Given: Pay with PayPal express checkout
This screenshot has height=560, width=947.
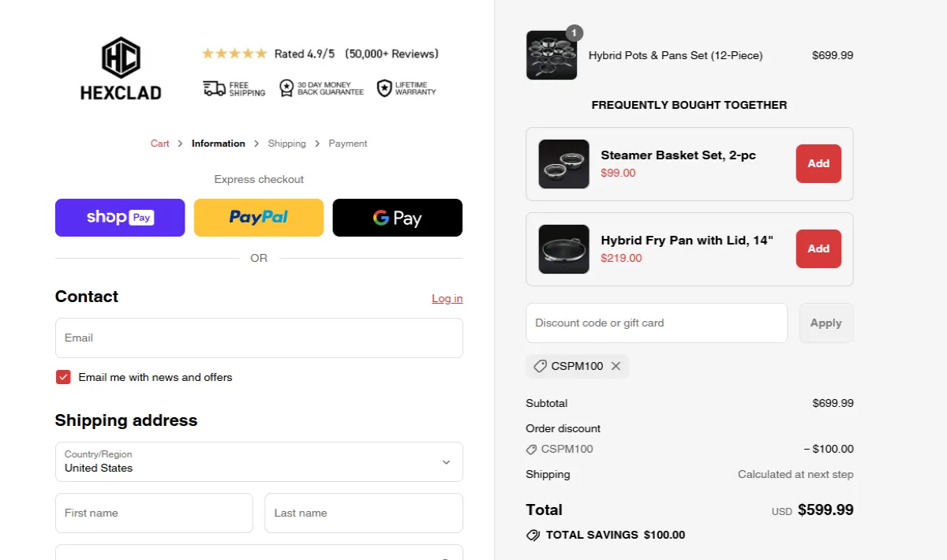Looking at the screenshot, I should click(258, 217).
